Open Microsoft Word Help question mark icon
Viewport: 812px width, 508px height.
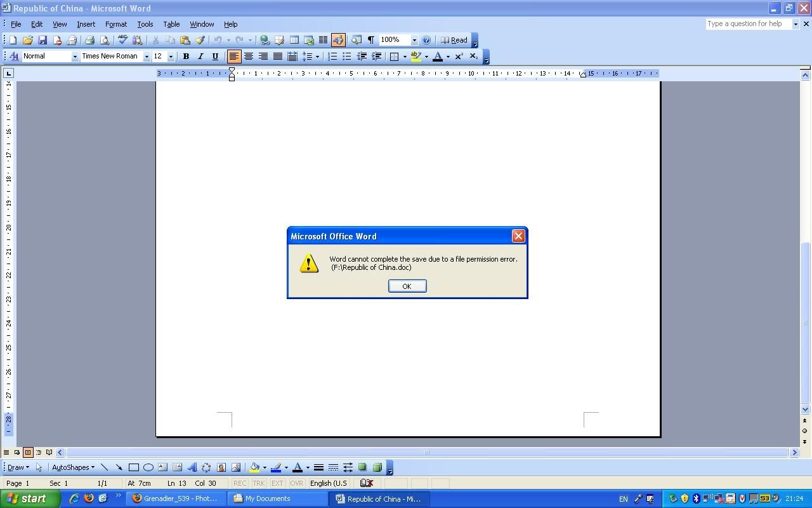426,40
